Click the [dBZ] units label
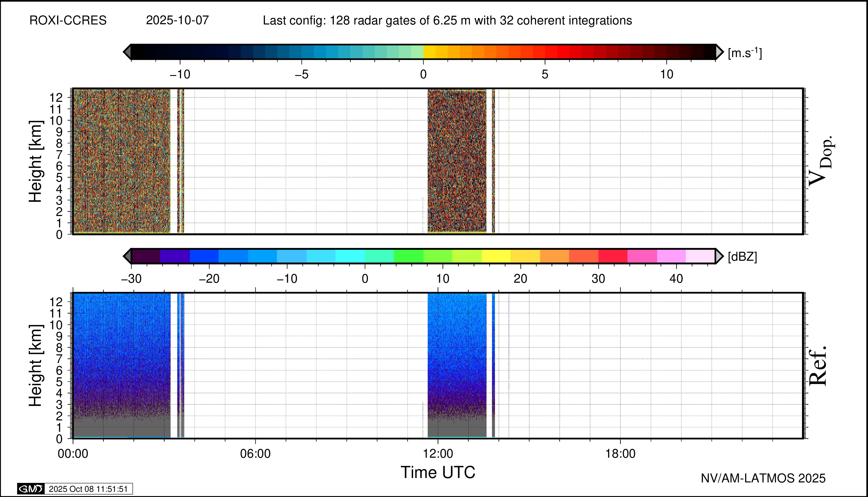Screen dimensions: 868x497 [x=742, y=257]
